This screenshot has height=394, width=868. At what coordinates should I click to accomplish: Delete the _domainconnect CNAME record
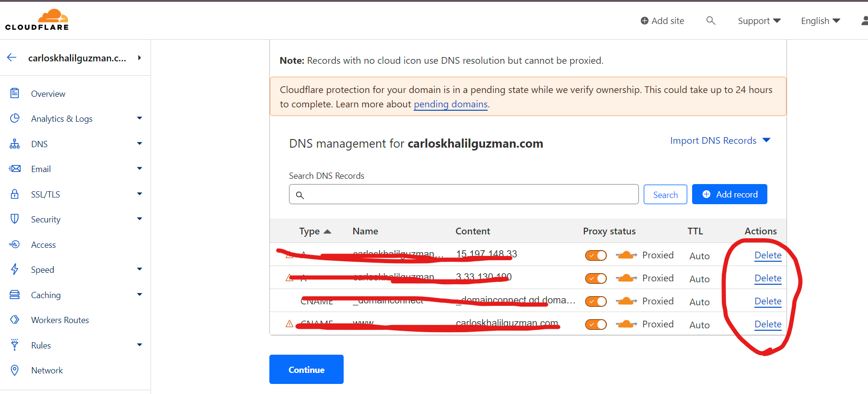[x=768, y=301]
